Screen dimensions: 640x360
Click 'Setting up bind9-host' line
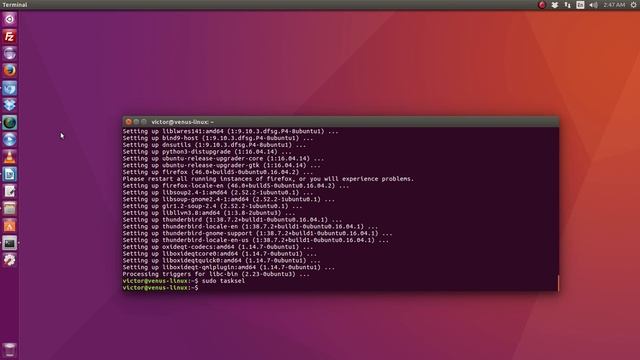(x=218, y=138)
